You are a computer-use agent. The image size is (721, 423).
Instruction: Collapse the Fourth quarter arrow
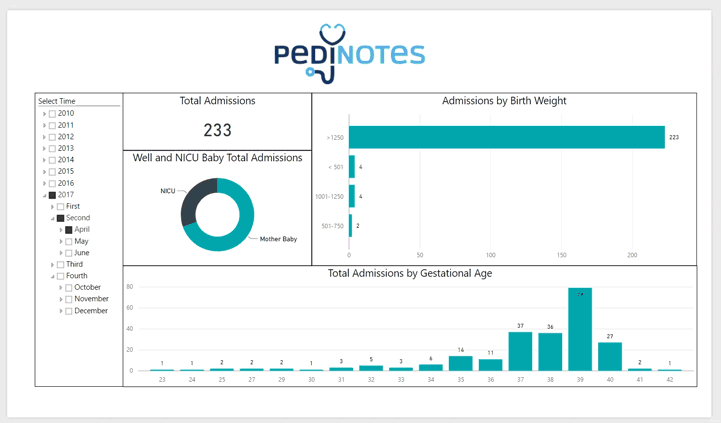(52, 276)
